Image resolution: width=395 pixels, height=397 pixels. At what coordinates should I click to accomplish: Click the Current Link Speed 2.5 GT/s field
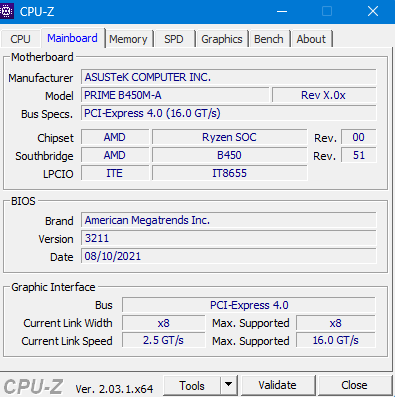pyautogui.click(x=163, y=340)
